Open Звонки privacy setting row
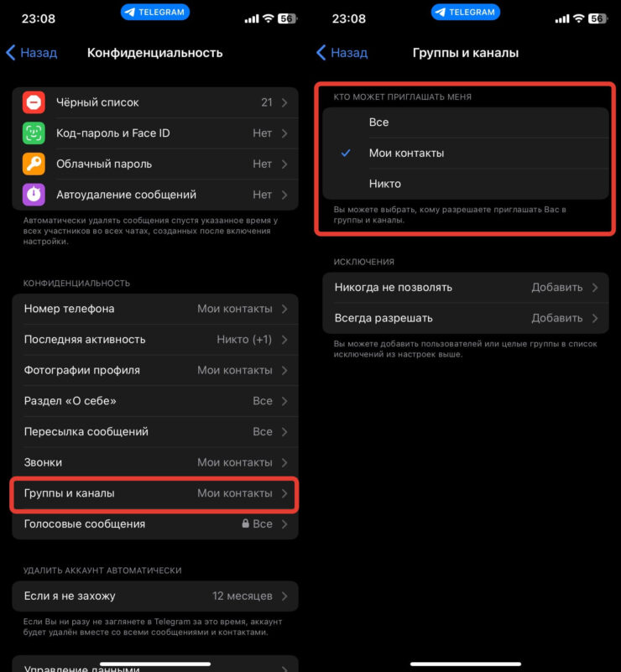This screenshot has width=621, height=672. click(155, 462)
